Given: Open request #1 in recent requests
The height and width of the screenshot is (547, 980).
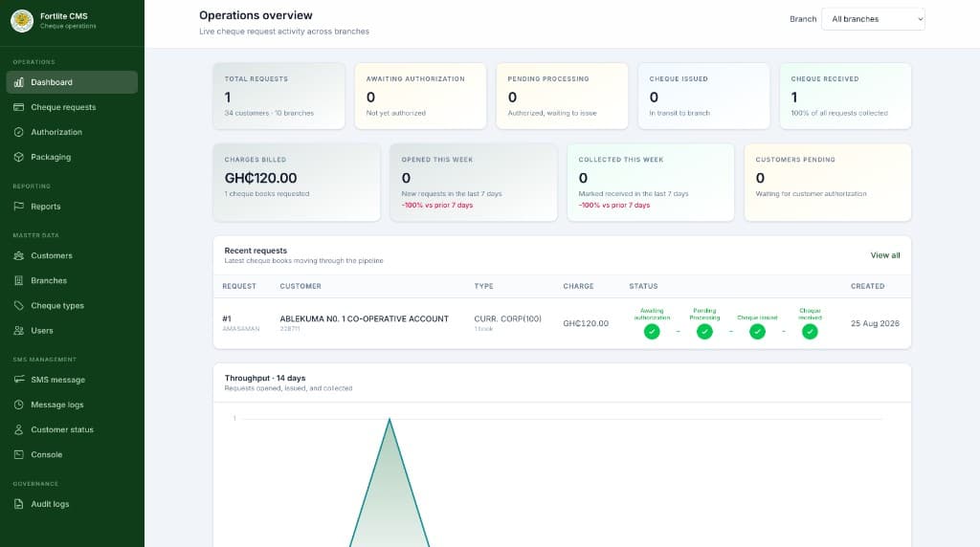Looking at the screenshot, I should pos(227,318).
